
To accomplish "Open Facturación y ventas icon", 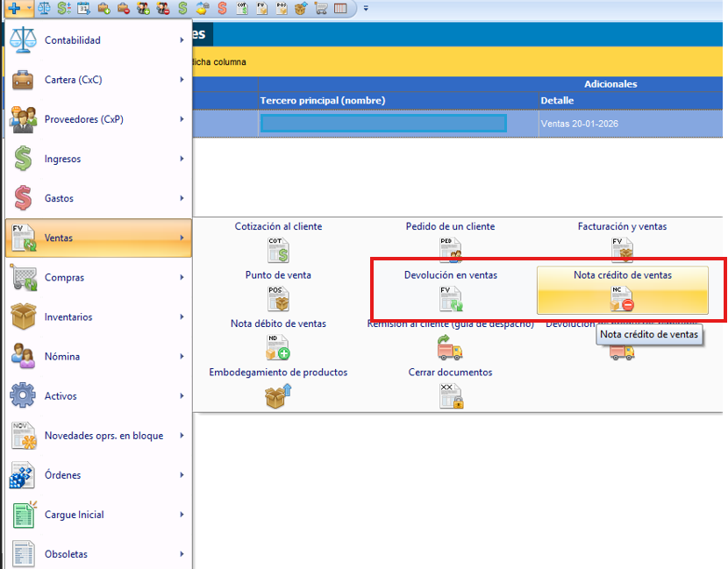I will tap(622, 249).
